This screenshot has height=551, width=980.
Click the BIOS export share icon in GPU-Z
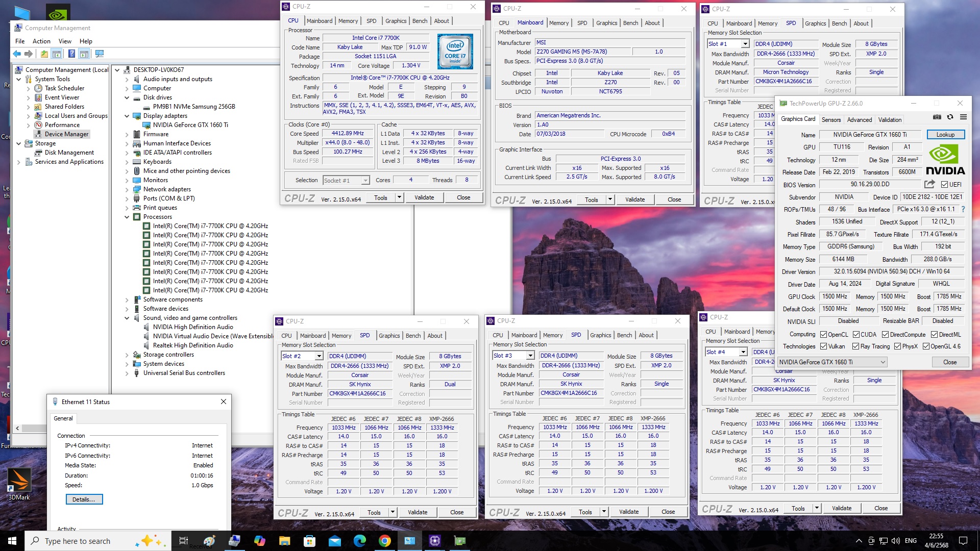click(929, 184)
